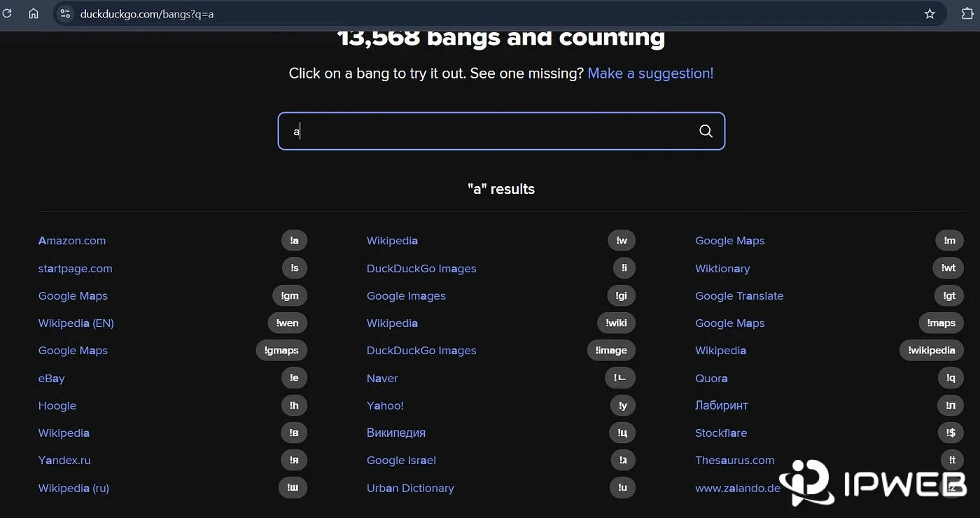
Task: Select the browser address bar URL
Action: 147,13
